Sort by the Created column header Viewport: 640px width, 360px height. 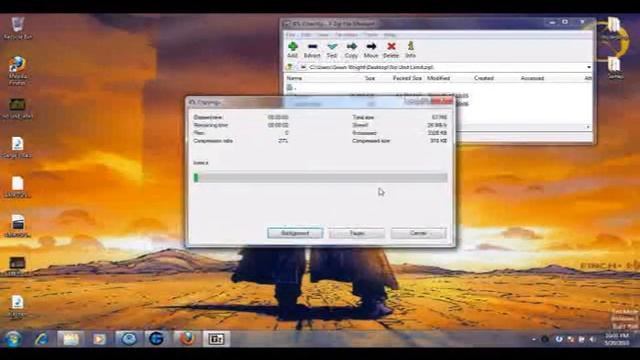(484, 78)
